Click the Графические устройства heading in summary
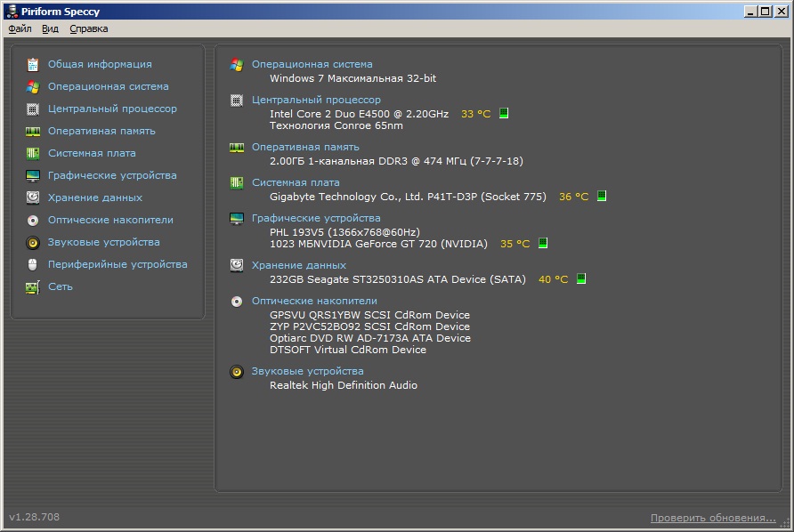 point(316,218)
